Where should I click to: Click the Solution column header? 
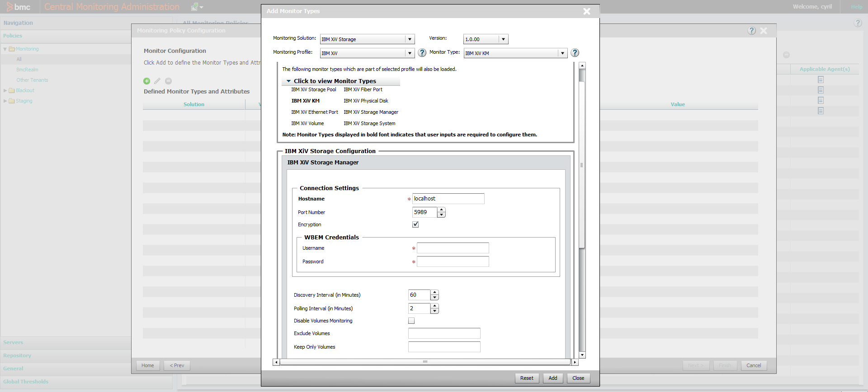[194, 104]
